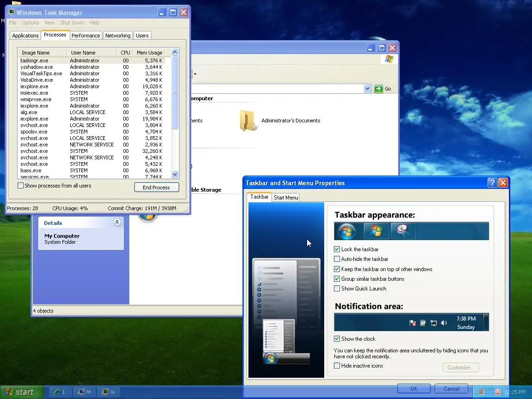The height and width of the screenshot is (399, 532).
Task: Open the Options menu in Task Manager
Action: [30, 23]
